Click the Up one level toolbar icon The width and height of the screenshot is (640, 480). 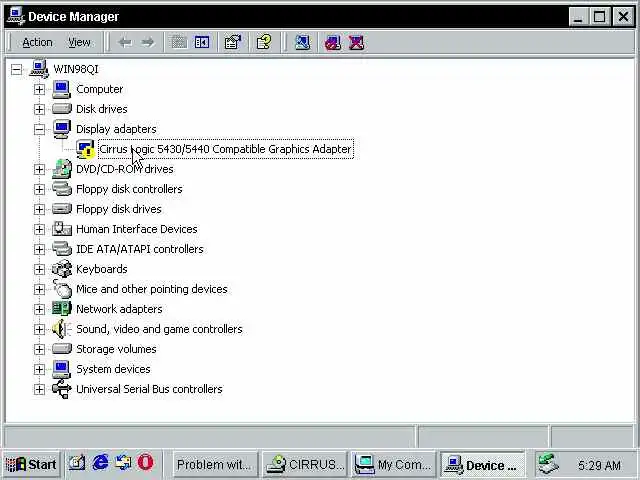pos(179,42)
